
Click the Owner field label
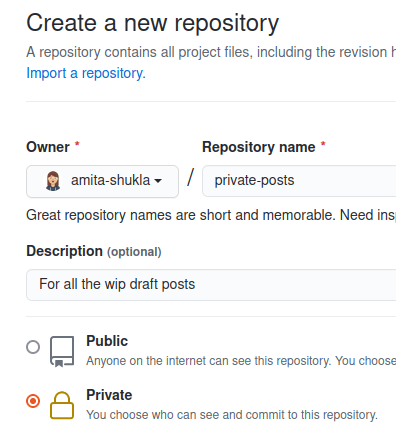click(48, 147)
